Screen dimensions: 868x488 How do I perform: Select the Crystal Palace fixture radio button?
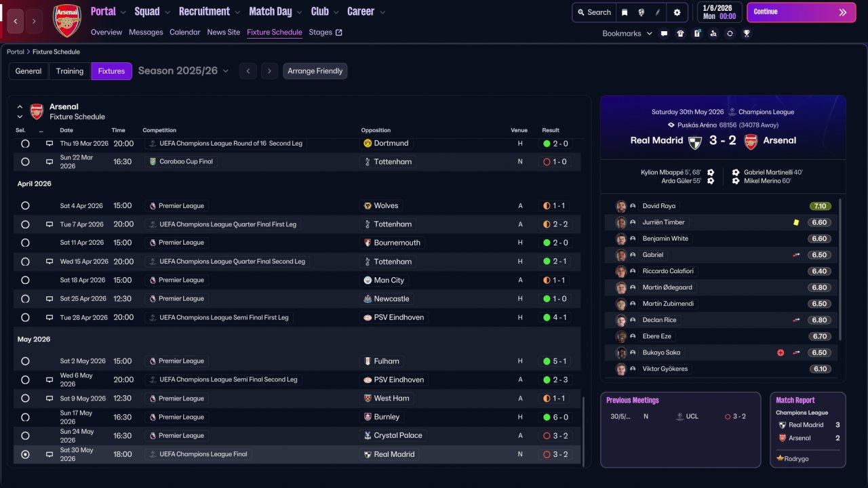coord(25,436)
